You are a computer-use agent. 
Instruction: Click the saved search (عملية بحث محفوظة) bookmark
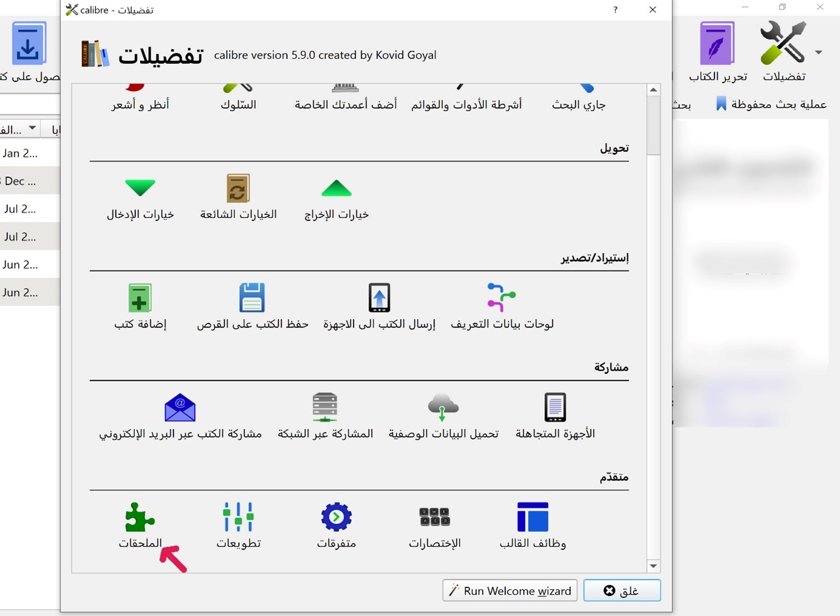point(721,104)
